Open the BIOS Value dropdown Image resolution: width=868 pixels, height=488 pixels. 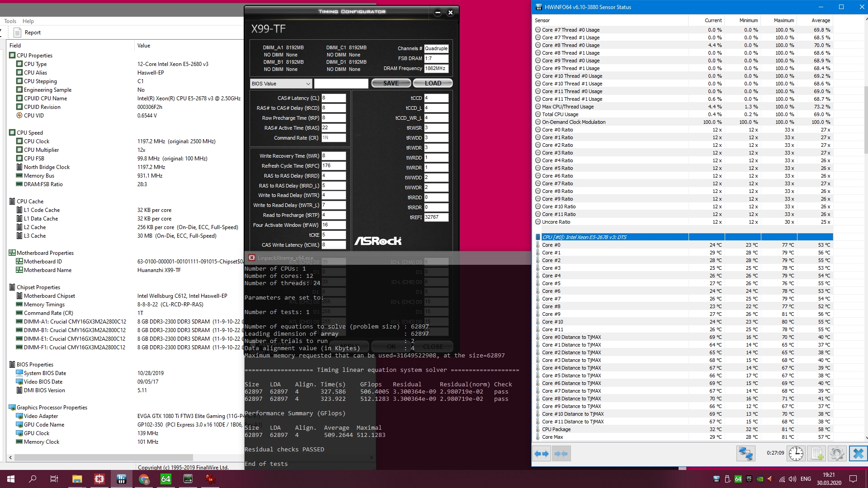pos(281,84)
